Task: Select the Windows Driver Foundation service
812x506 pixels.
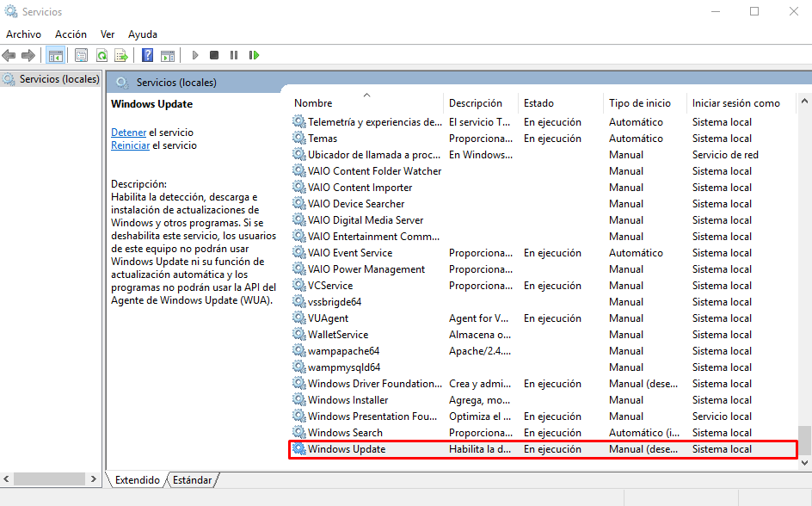Action: pos(543,383)
